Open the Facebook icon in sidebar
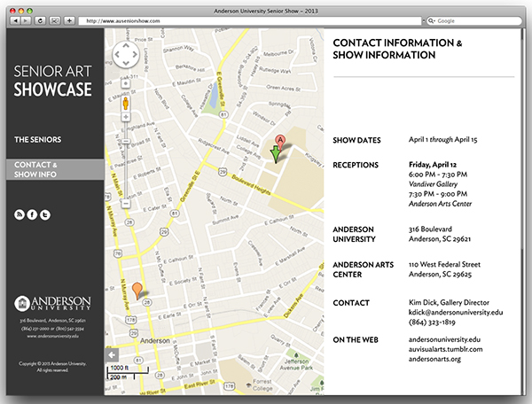The width and height of the screenshot is (532, 404). coord(32,214)
